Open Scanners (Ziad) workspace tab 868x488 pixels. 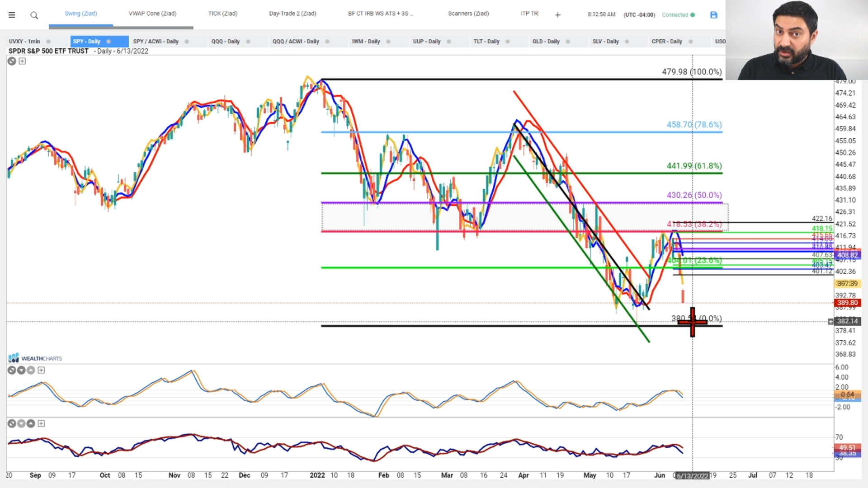(468, 14)
